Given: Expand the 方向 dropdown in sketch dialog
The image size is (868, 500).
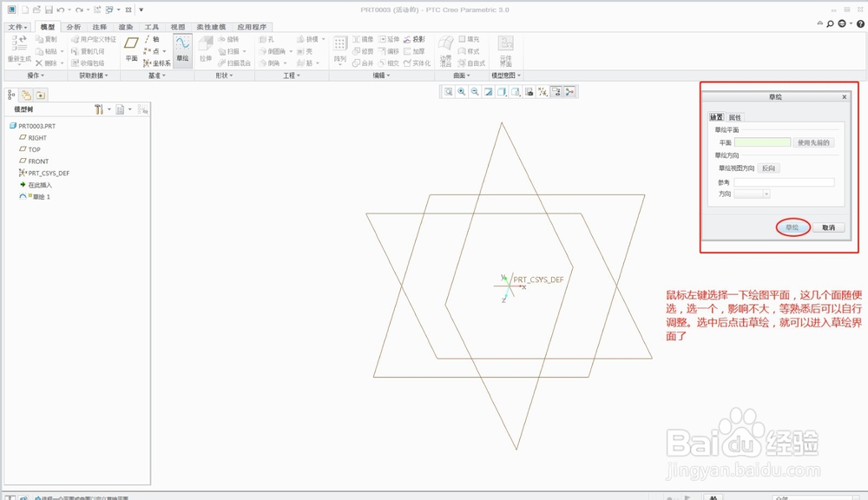Looking at the screenshot, I should (x=752, y=194).
